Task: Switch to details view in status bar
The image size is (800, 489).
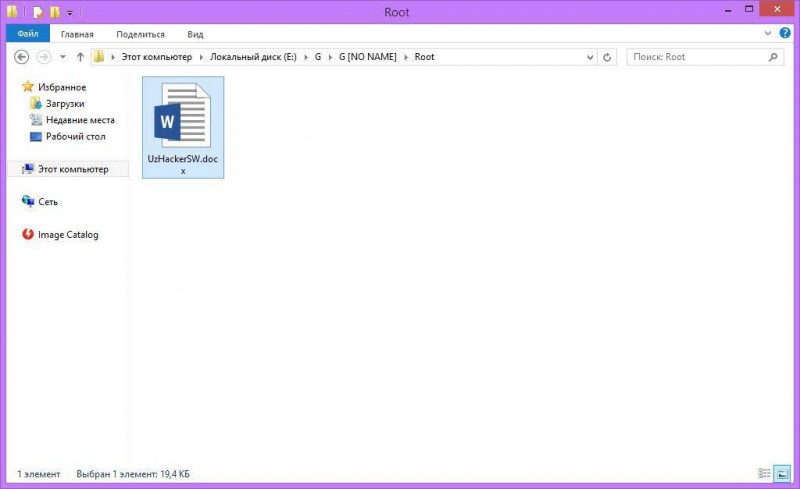Action: tap(764, 473)
